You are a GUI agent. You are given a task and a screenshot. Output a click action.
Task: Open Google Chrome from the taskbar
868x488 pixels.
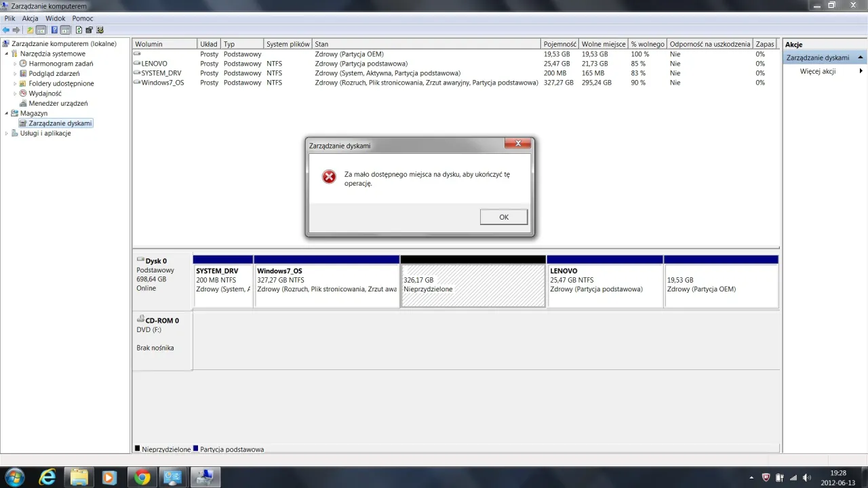pyautogui.click(x=142, y=477)
